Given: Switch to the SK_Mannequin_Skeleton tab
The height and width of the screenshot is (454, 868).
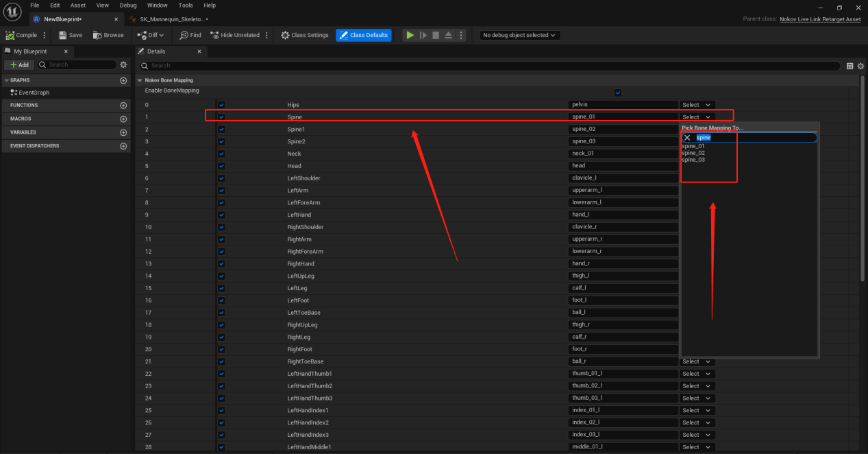Looking at the screenshot, I should coord(169,19).
